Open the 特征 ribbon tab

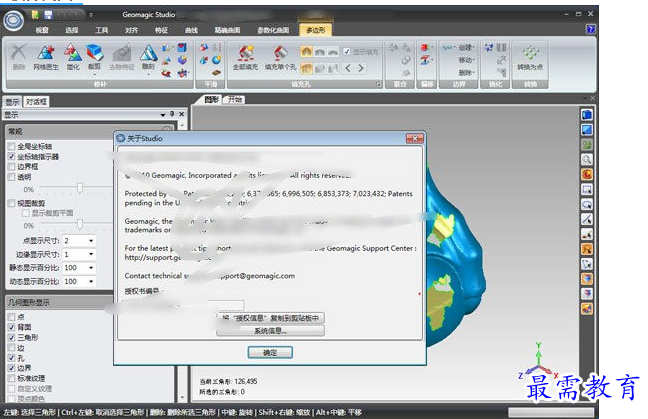click(x=161, y=30)
